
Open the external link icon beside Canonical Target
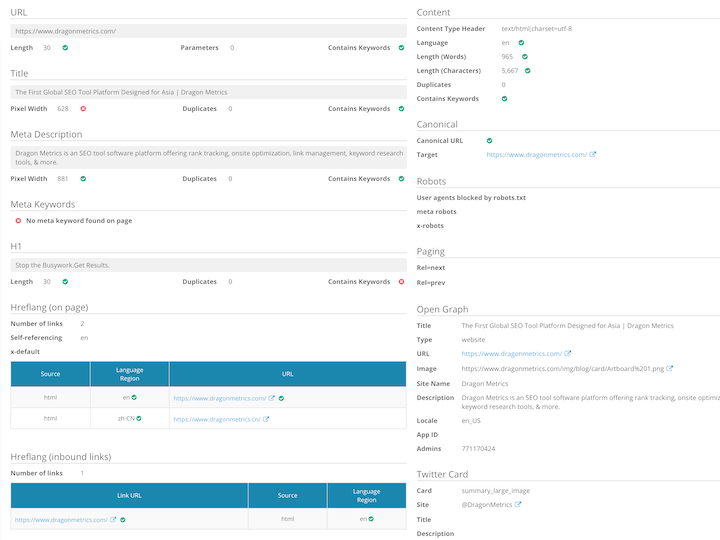[593, 155]
